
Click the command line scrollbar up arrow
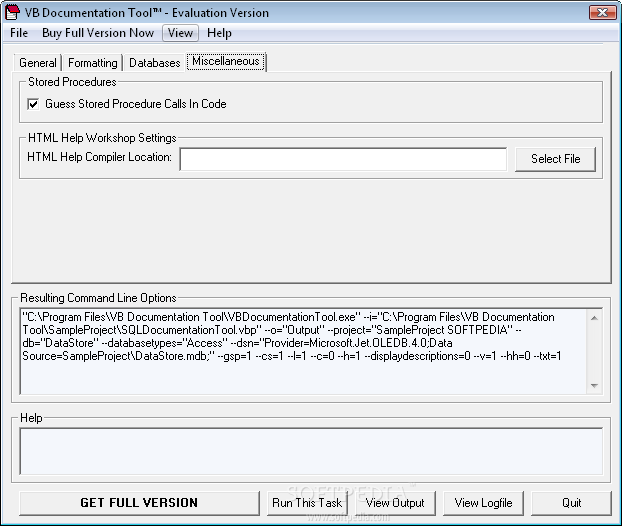coord(594,318)
